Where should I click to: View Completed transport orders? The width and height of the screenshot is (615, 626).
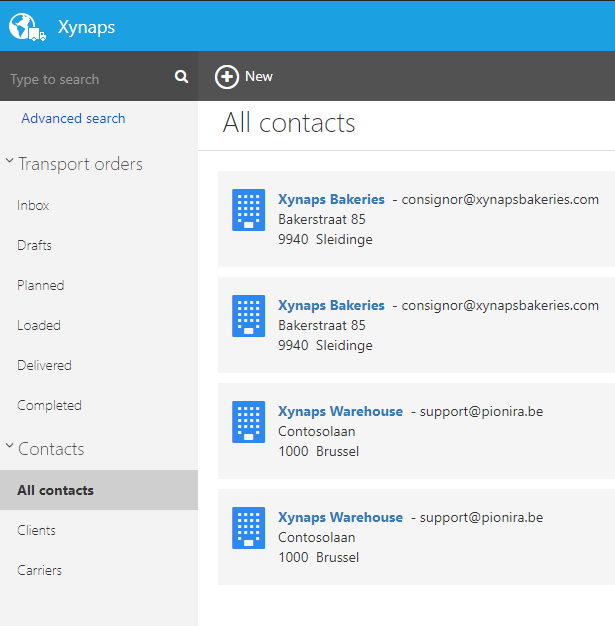point(49,405)
